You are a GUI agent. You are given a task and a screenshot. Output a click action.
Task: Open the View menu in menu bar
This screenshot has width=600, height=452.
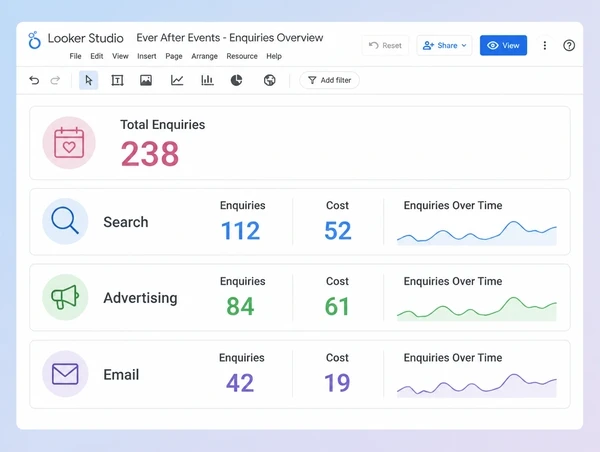[x=120, y=56]
